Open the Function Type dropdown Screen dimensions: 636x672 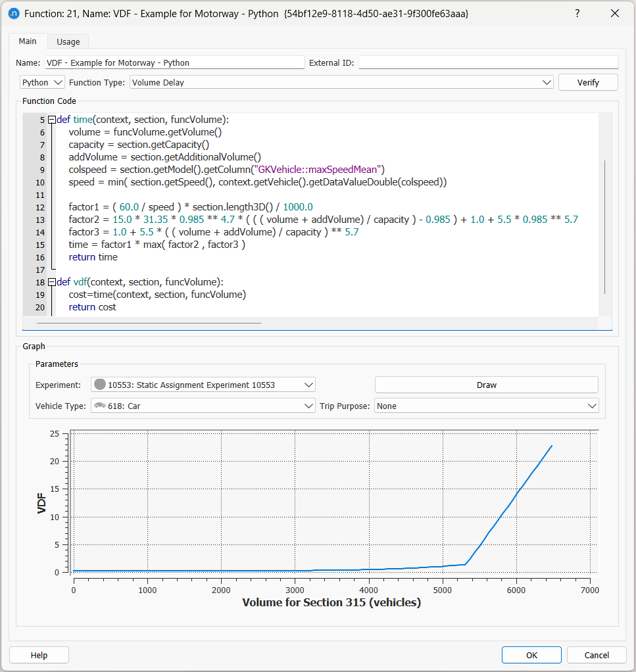coord(548,82)
